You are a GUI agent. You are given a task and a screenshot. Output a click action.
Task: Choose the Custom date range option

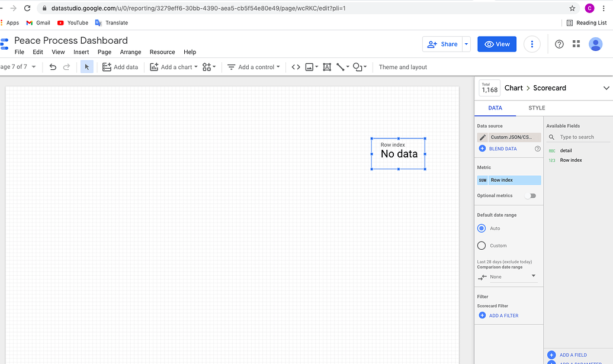tap(482, 245)
